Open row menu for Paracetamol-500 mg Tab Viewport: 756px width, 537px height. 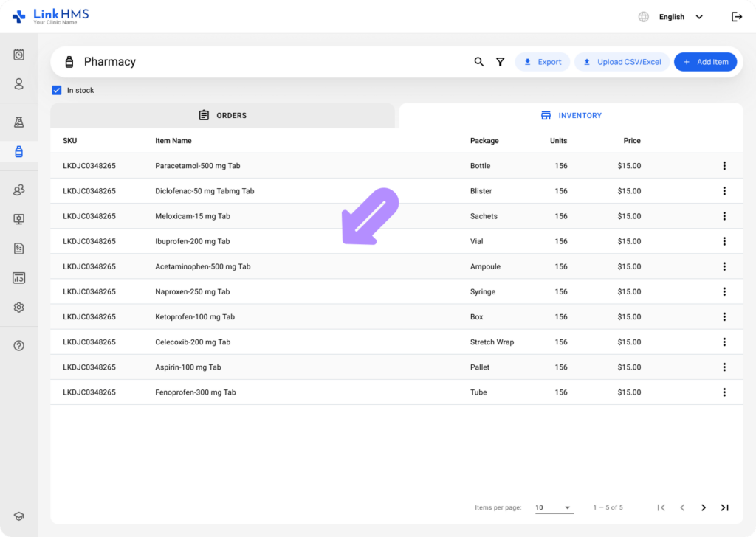pyautogui.click(x=724, y=166)
